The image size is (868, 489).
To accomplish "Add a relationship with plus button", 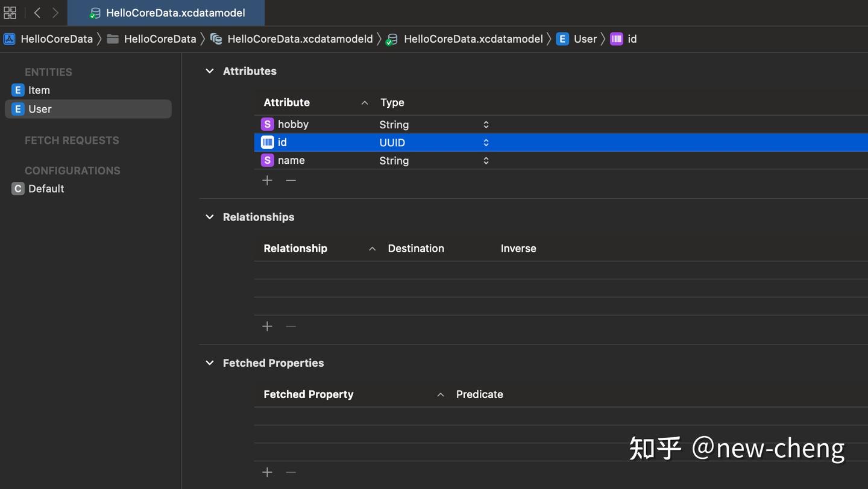I will (267, 326).
